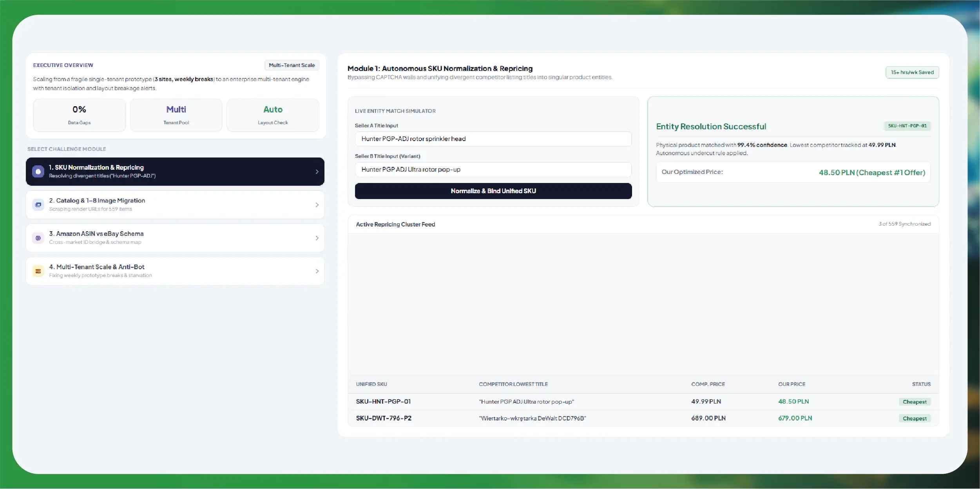Screen dimensions: 980x489
Task: Click the COMPETITOR LOWEST TITLE column header
Action: 513,384
